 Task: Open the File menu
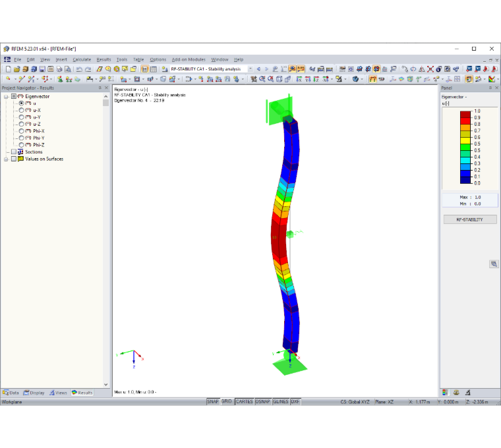point(18,59)
